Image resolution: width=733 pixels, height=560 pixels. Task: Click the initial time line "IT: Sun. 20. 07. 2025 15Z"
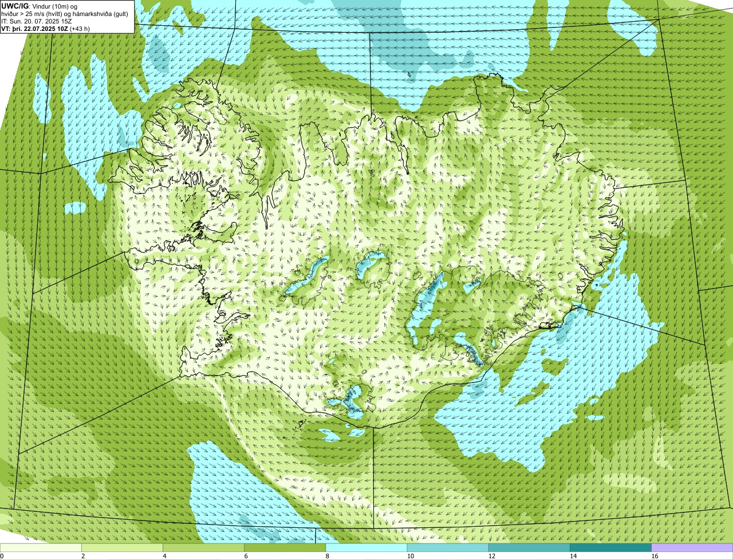pos(37,21)
